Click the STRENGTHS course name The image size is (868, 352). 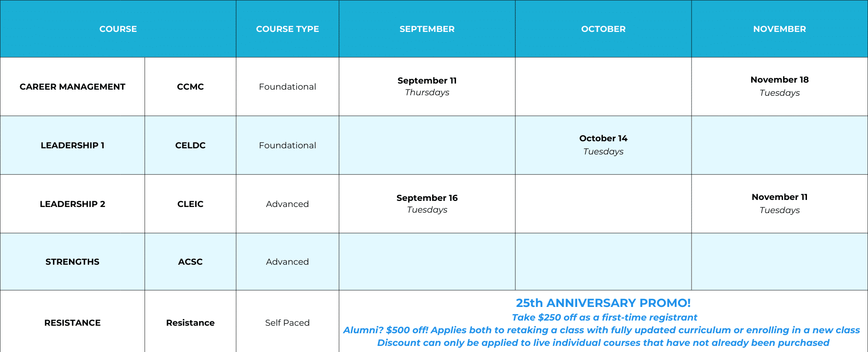pyautogui.click(x=72, y=262)
